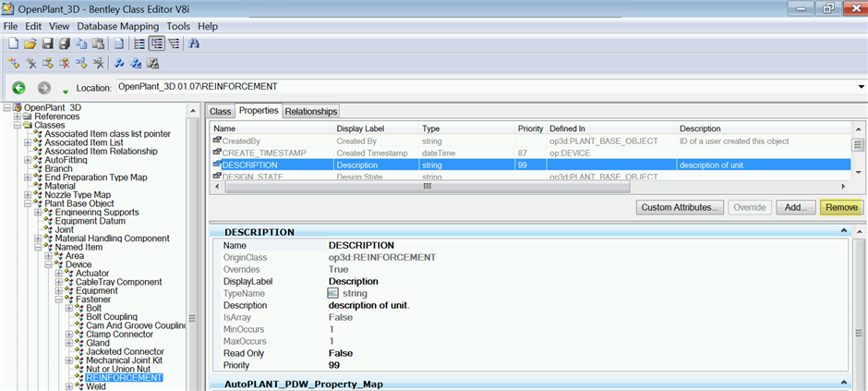Open the navigation history dropdown arrow
This screenshot has height=391, width=868.
click(66, 91)
